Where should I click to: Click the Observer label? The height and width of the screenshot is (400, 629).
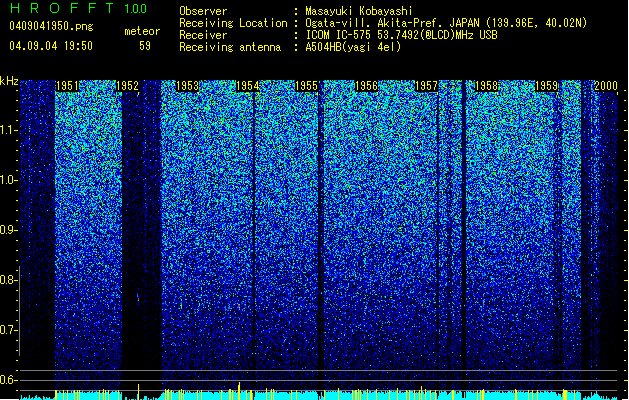(x=203, y=11)
